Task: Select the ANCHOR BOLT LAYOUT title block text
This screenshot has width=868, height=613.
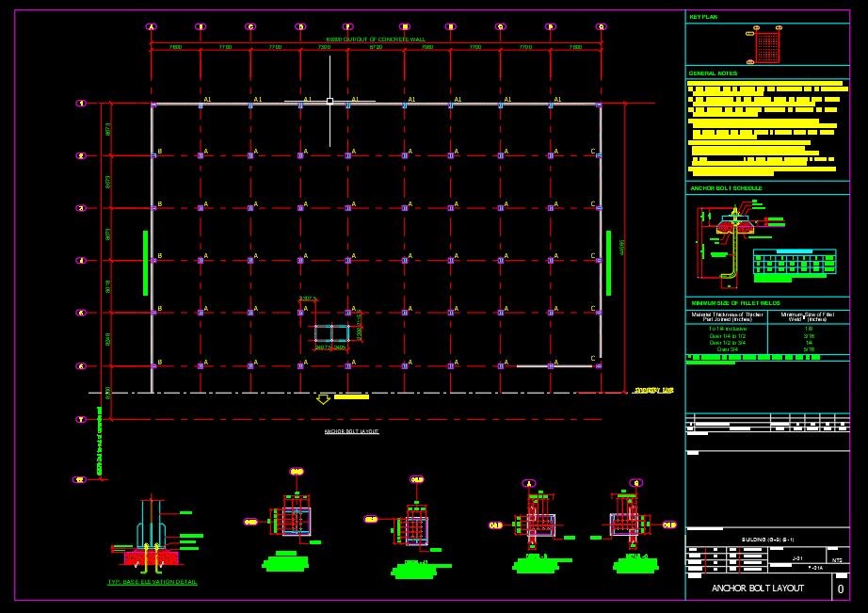Action: pos(758,588)
